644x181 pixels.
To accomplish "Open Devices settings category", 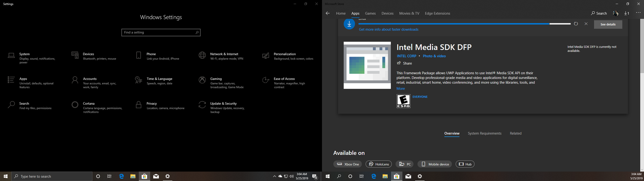I will click(x=94, y=56).
